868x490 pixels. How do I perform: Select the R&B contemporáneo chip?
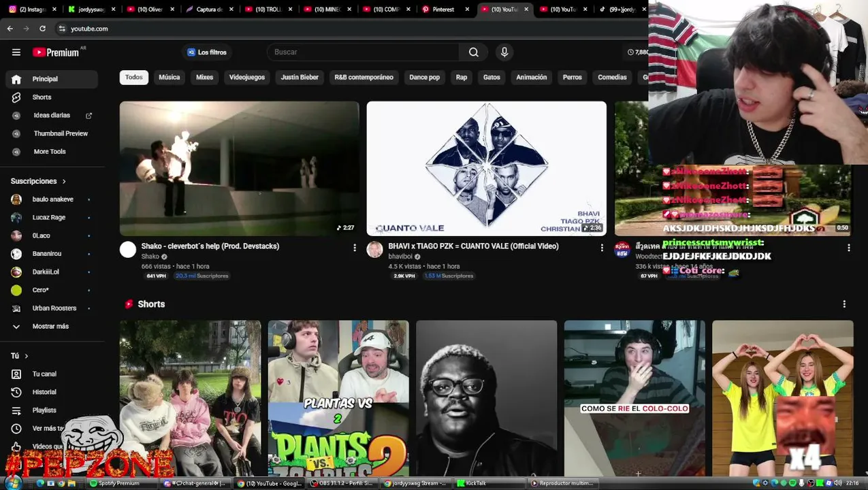tap(364, 78)
